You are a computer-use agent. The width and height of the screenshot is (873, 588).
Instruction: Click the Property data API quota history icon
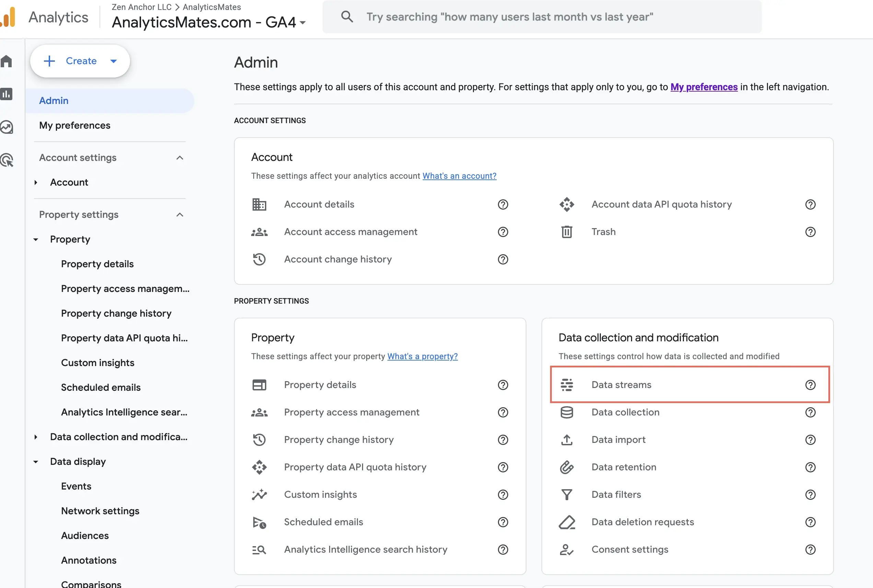coord(259,467)
